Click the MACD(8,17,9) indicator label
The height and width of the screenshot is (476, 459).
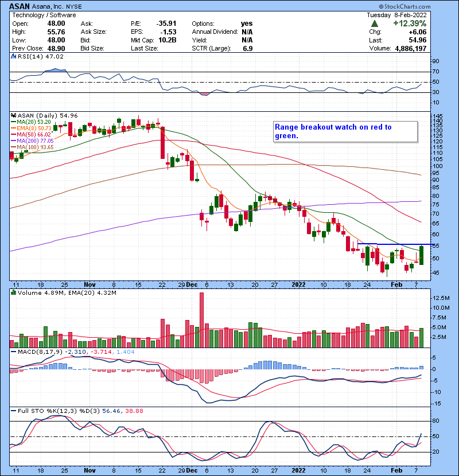(x=40, y=352)
